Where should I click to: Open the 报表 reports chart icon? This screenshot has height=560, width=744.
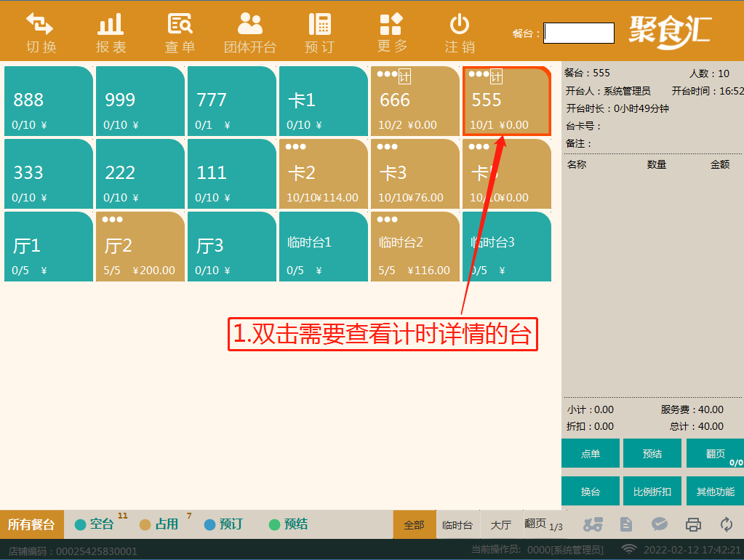point(111,24)
